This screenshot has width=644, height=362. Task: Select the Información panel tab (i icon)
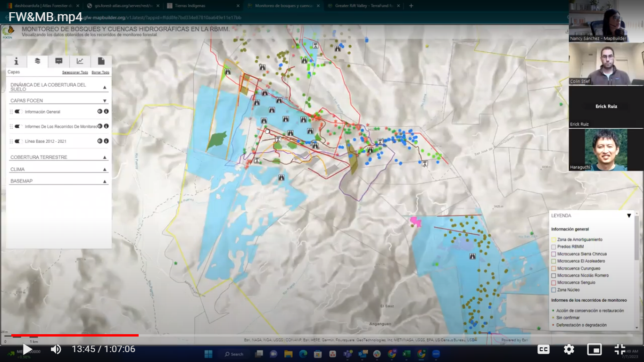(16, 61)
